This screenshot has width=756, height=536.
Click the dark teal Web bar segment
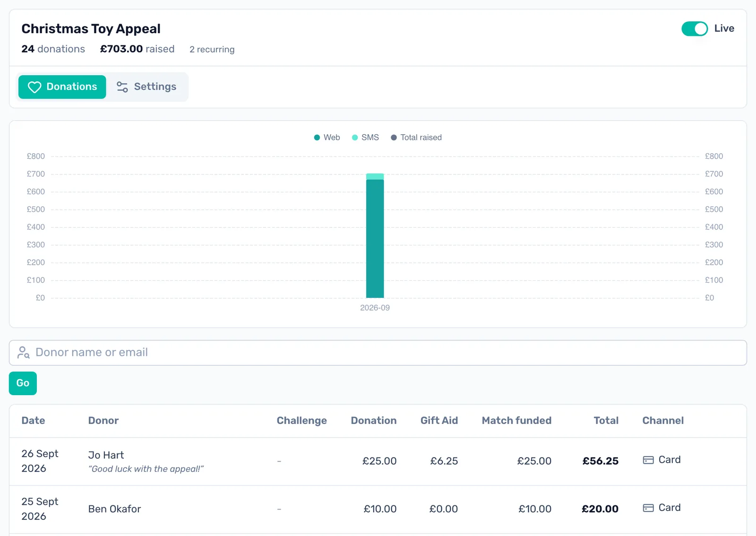[x=375, y=239]
